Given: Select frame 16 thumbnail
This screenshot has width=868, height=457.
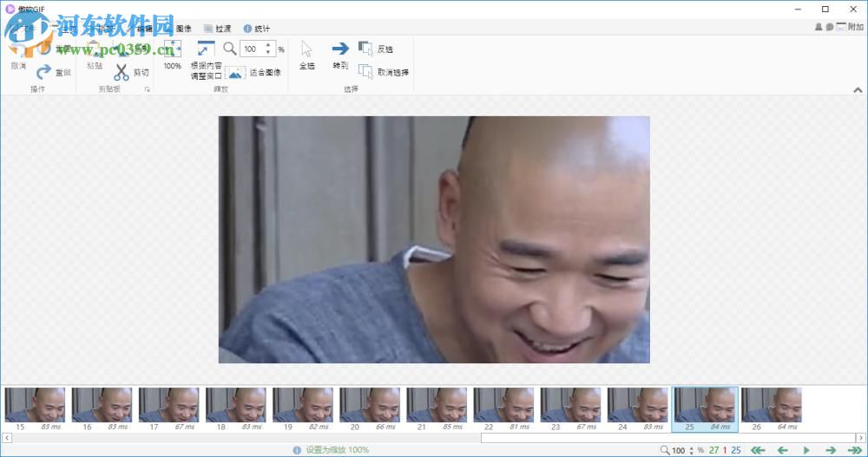Looking at the screenshot, I should [x=102, y=405].
